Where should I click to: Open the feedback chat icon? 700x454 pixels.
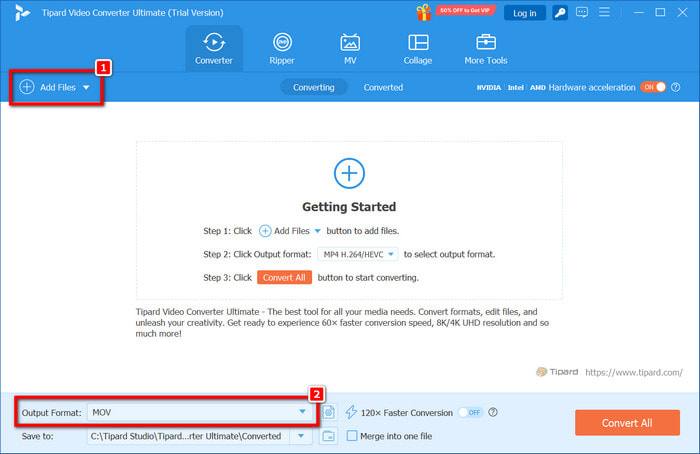[x=582, y=12]
